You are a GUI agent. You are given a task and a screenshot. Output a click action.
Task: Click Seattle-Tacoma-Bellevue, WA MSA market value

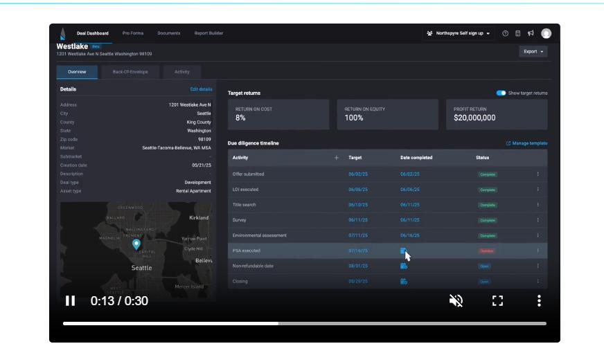tap(177, 148)
